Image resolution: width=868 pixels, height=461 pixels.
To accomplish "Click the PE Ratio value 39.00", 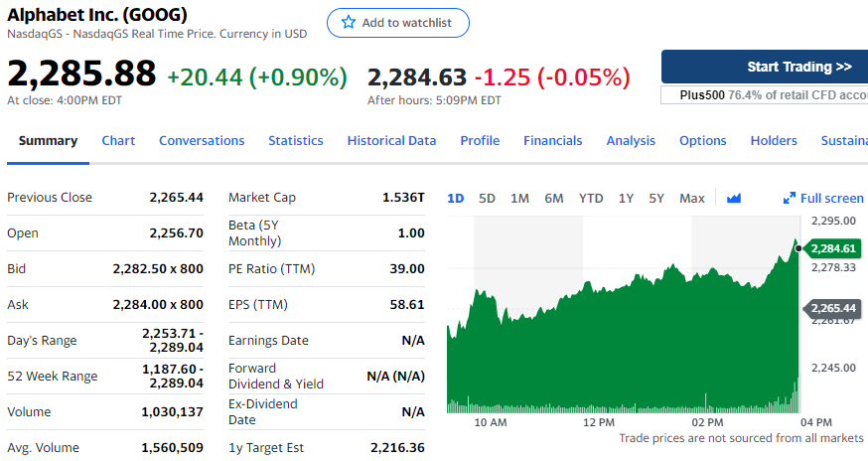I will click(x=407, y=268).
